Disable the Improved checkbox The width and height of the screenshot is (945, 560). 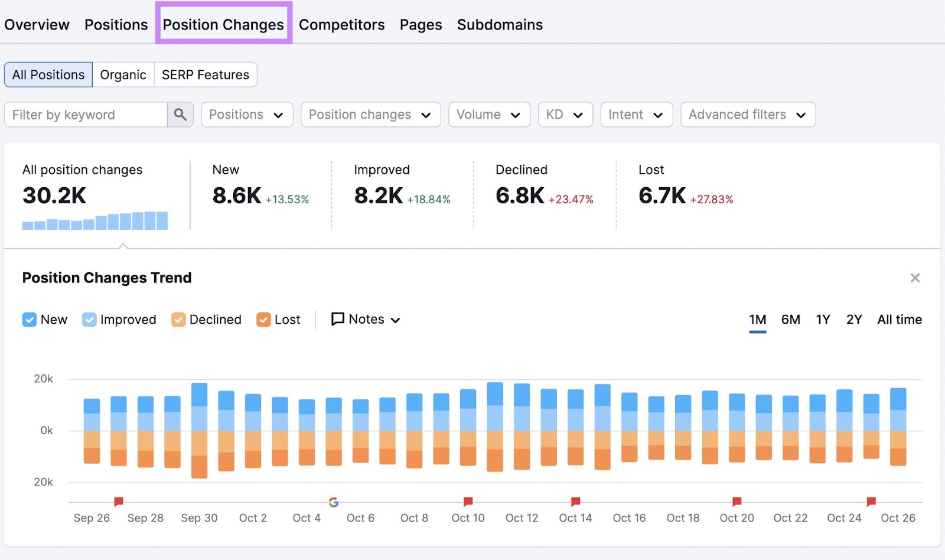(x=89, y=319)
